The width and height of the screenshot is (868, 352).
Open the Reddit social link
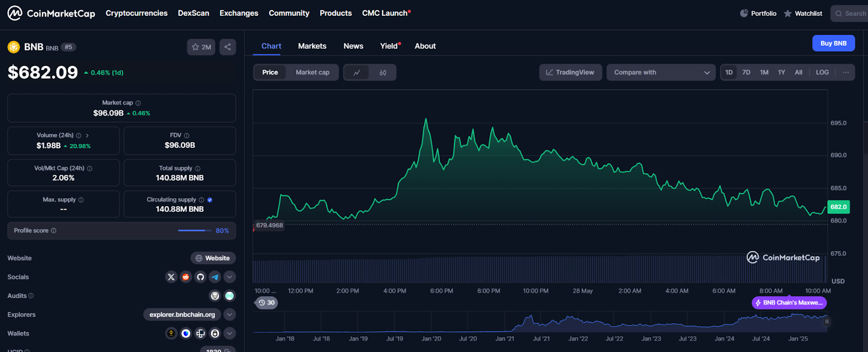186,277
